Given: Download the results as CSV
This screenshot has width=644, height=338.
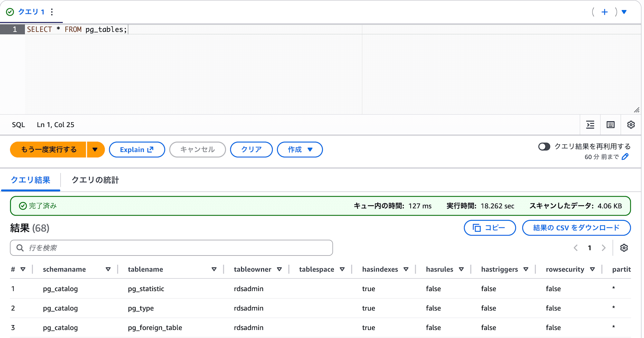Looking at the screenshot, I should 576,228.
